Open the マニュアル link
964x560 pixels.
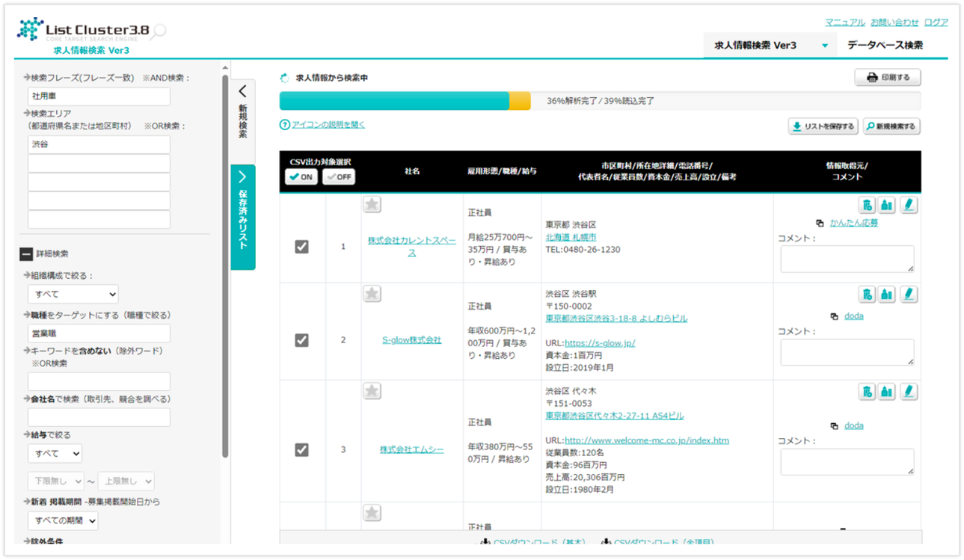(845, 22)
